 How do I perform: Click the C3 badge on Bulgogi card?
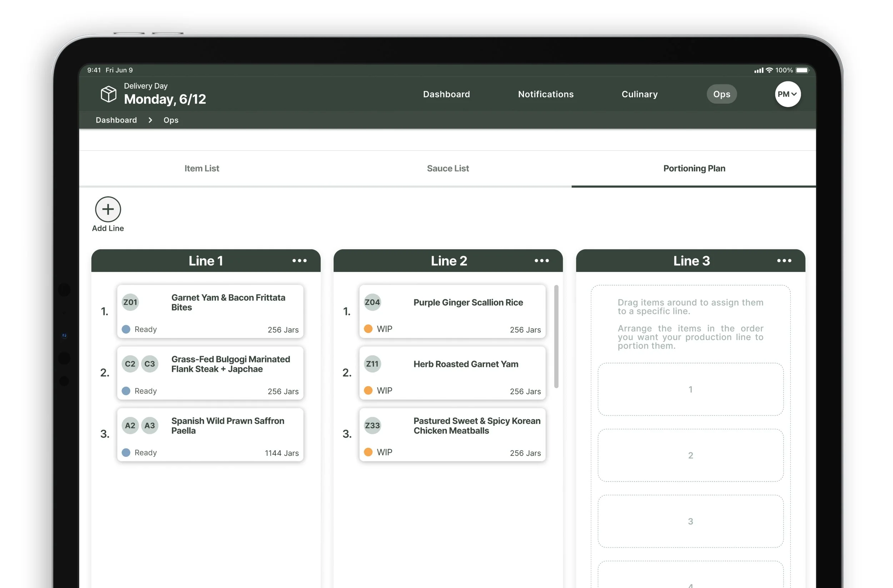click(x=149, y=364)
